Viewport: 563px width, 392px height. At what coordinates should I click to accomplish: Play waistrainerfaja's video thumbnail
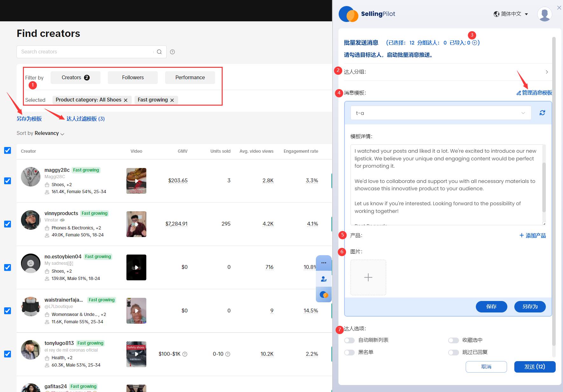[x=136, y=311]
